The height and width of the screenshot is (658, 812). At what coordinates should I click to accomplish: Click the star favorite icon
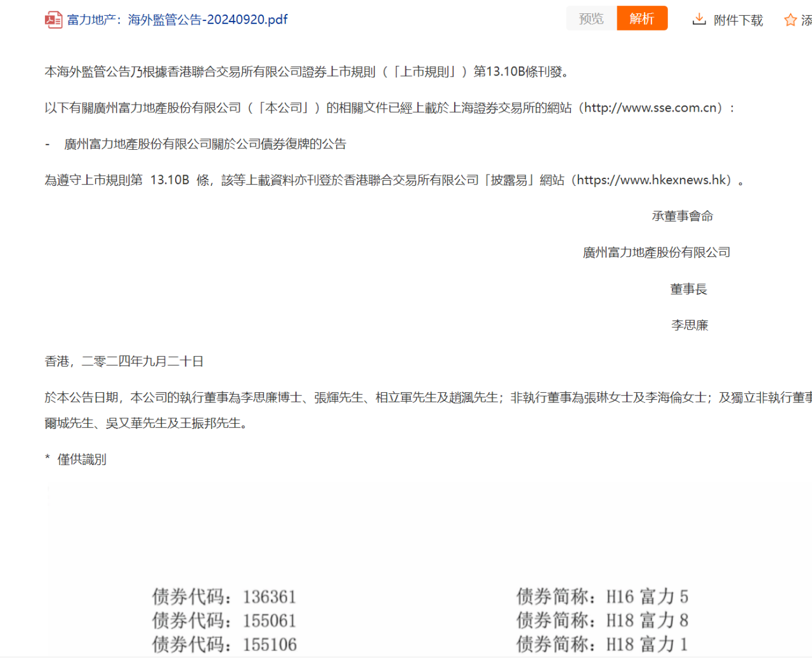pos(790,20)
